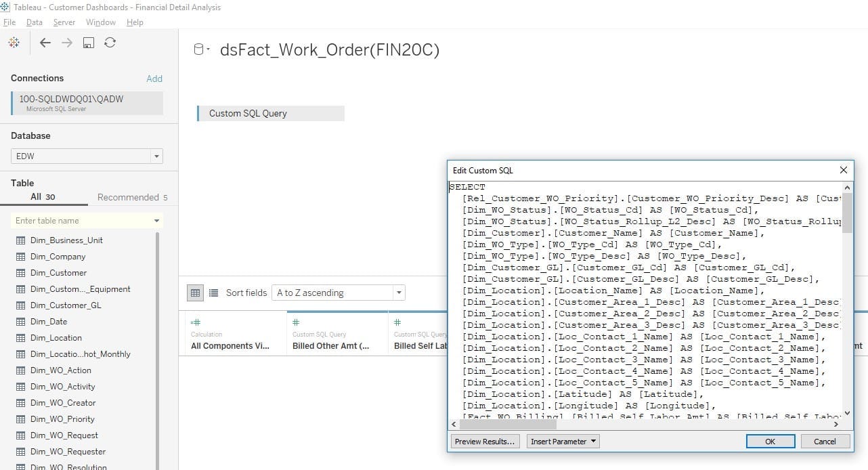Confirm the SQL with OK

click(771, 442)
